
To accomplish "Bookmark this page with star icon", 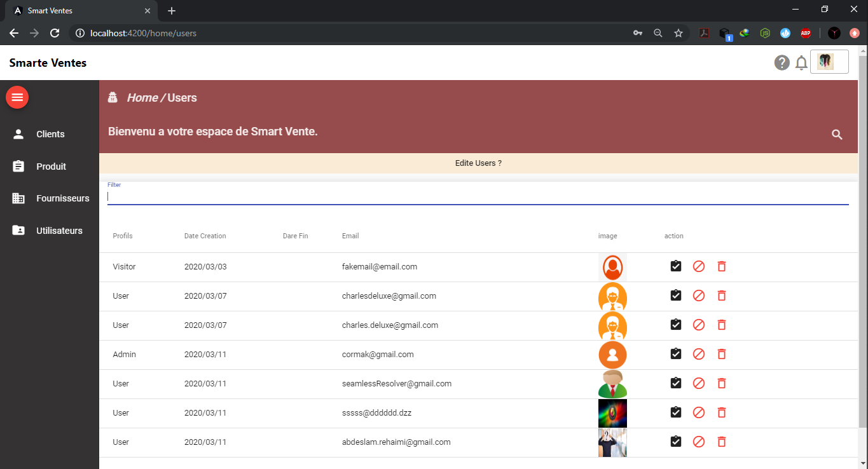I will coord(679,33).
